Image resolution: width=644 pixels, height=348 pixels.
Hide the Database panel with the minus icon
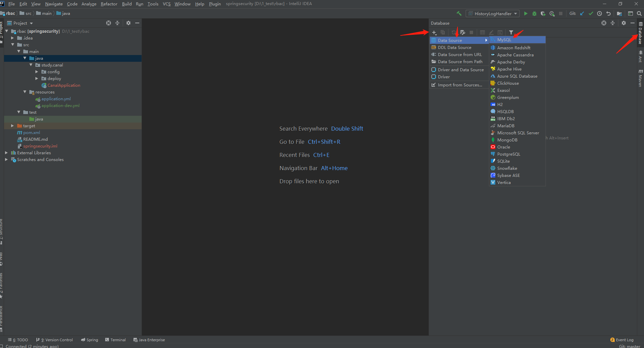[x=633, y=23]
